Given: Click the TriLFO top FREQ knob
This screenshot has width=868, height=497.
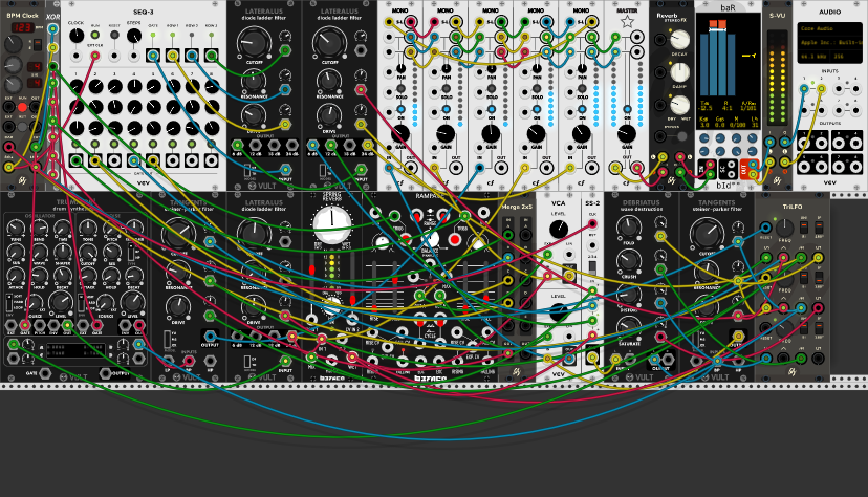Looking at the screenshot, I should click(x=784, y=228).
